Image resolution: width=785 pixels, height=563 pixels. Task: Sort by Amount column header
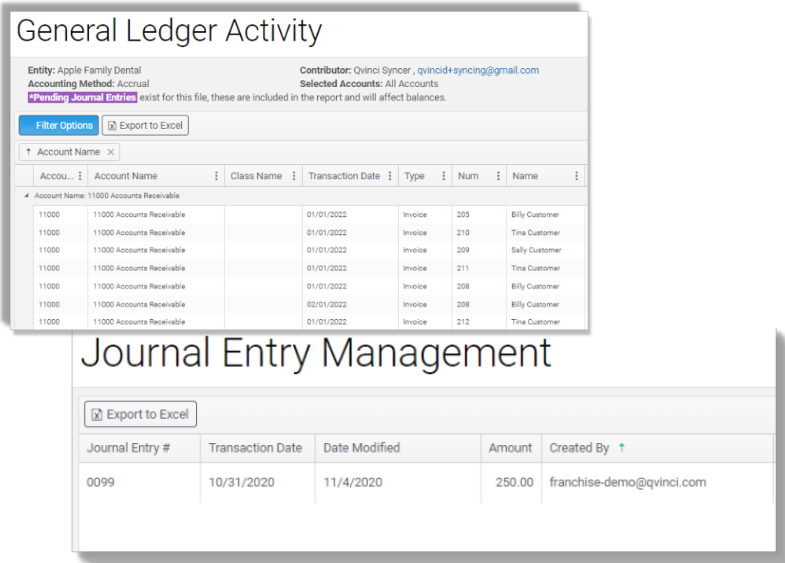(510, 448)
